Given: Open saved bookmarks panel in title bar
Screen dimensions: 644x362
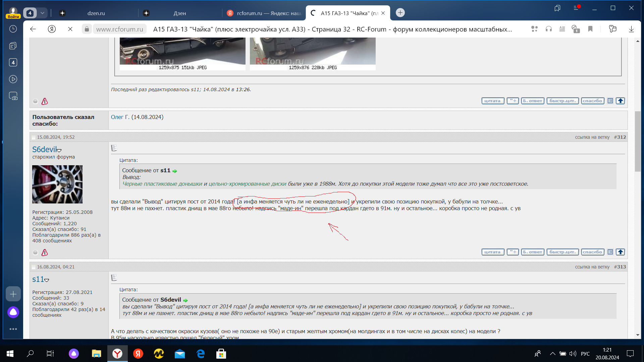Looking at the screenshot, I should [557, 8].
